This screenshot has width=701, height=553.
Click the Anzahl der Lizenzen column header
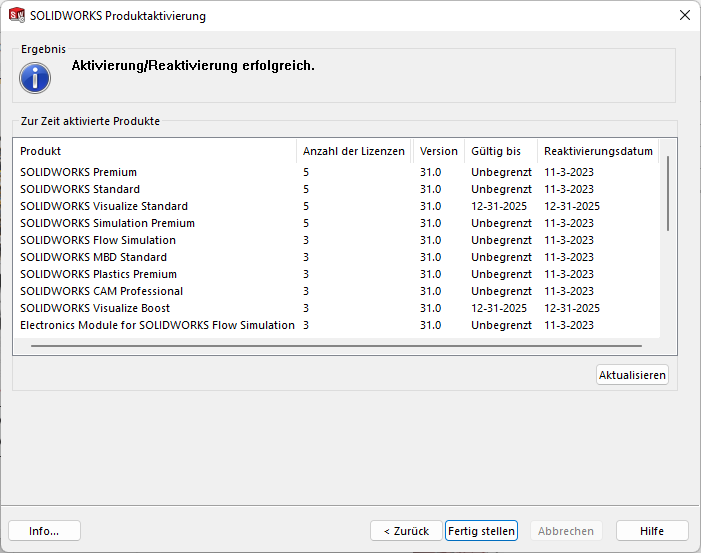(x=353, y=151)
